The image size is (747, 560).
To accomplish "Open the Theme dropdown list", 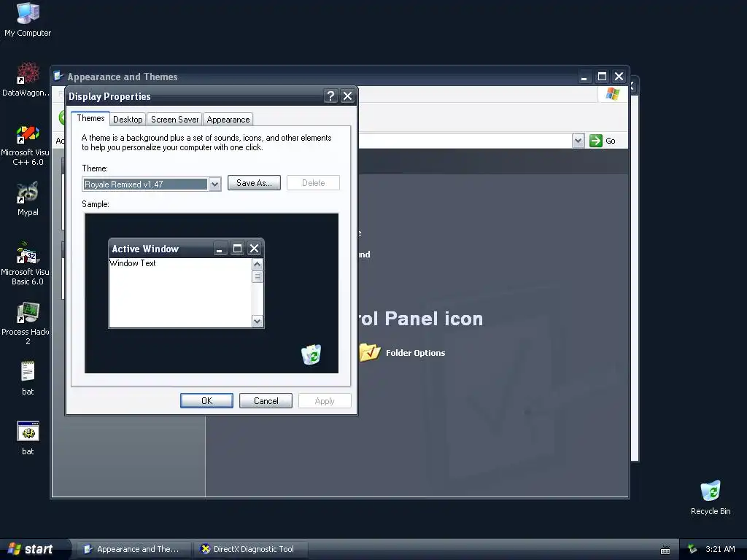I will pos(215,184).
